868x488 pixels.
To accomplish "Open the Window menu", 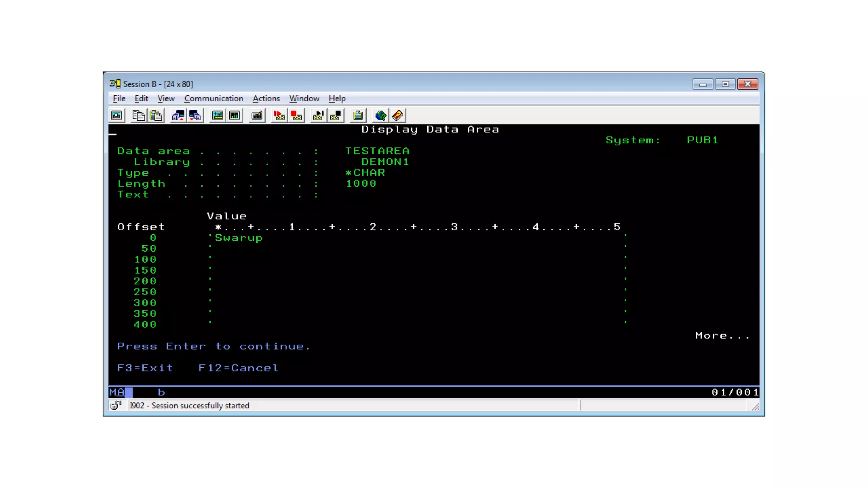I will [x=304, y=98].
